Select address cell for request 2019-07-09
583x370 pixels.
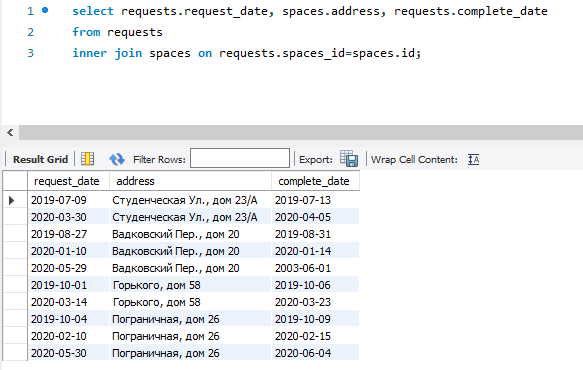tap(190, 200)
